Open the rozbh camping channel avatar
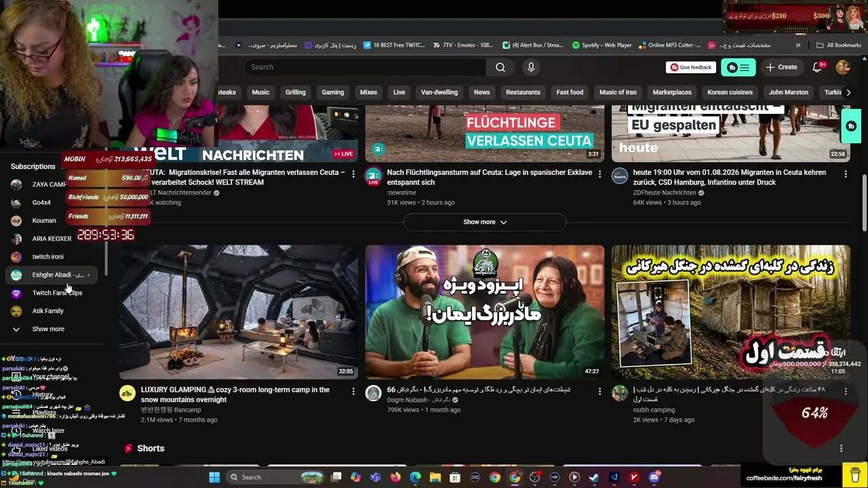Image resolution: width=868 pixels, height=488 pixels. pos(620,393)
